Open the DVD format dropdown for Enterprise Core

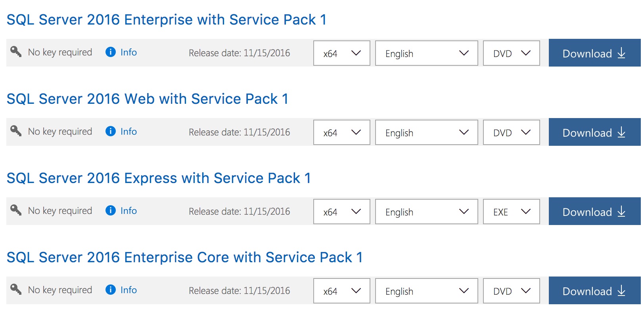click(x=511, y=291)
